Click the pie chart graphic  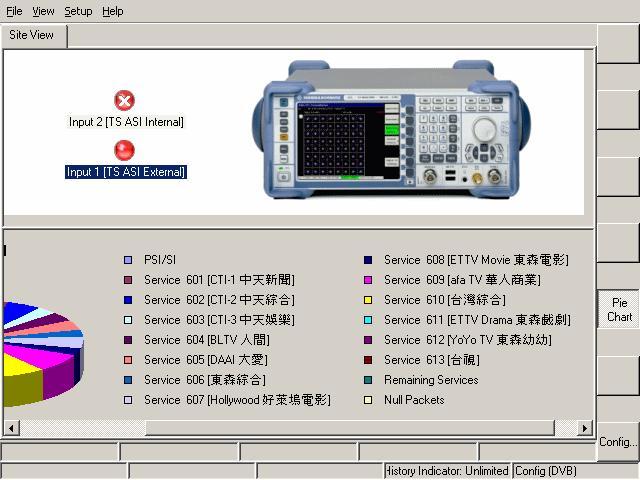tap(40, 350)
